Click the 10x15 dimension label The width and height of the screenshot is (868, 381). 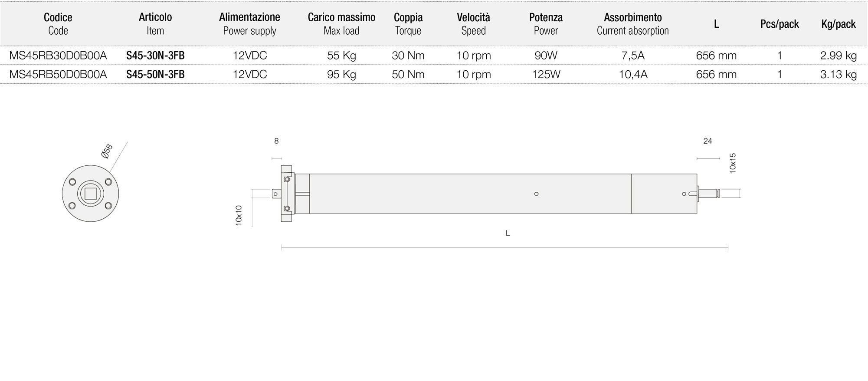coord(733,163)
